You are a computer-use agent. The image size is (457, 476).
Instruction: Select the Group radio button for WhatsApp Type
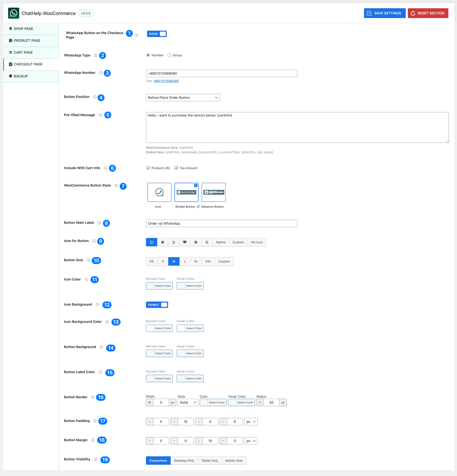pyautogui.click(x=169, y=55)
